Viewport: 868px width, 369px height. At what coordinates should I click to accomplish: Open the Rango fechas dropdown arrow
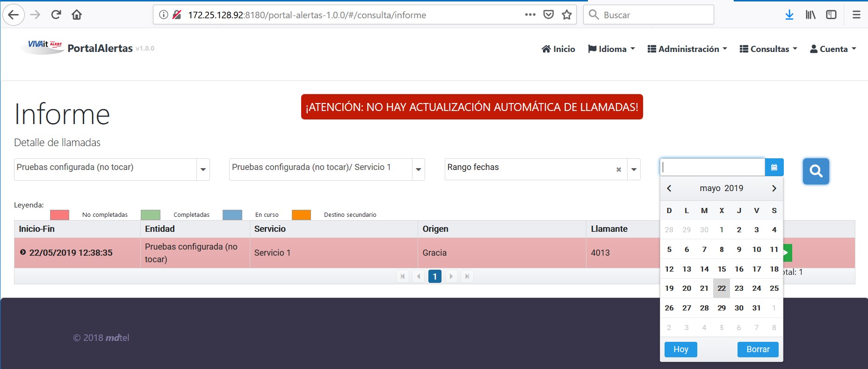coord(634,170)
